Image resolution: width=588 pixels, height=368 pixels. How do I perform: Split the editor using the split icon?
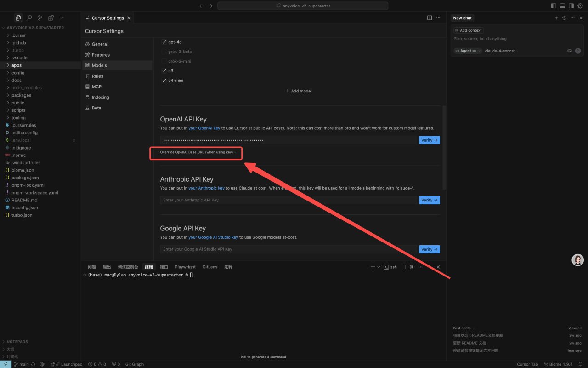(x=429, y=18)
